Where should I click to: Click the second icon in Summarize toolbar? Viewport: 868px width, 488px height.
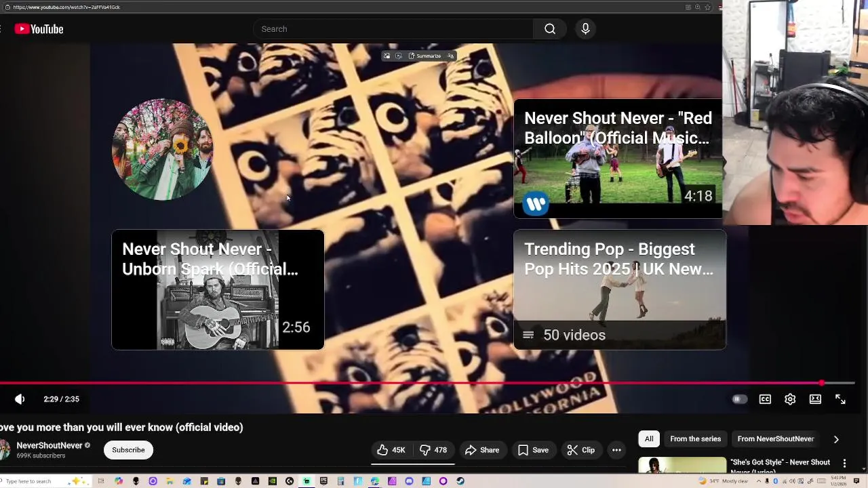click(x=398, y=56)
